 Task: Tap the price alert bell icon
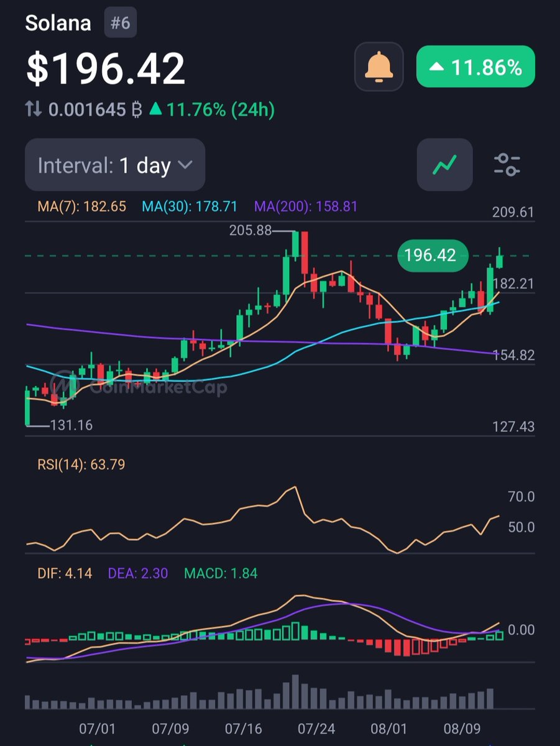(379, 67)
